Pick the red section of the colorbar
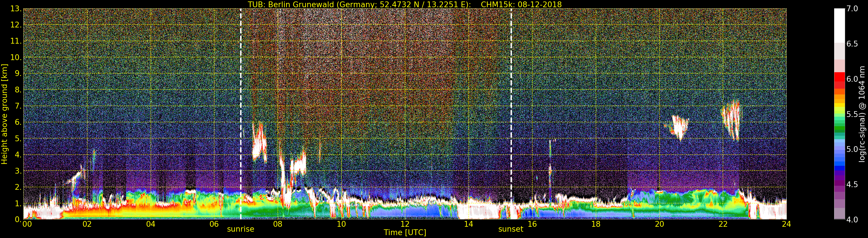868x238 pixels. point(839,79)
